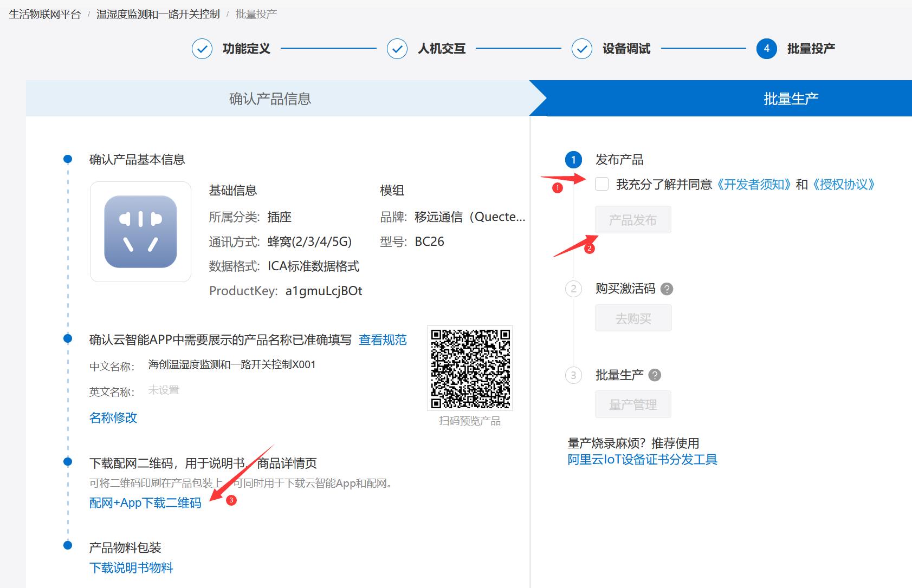Image resolution: width=912 pixels, height=588 pixels.
Task: Go to 温湿度监测和一路开关控制 breadcrumb
Action: coord(158,14)
